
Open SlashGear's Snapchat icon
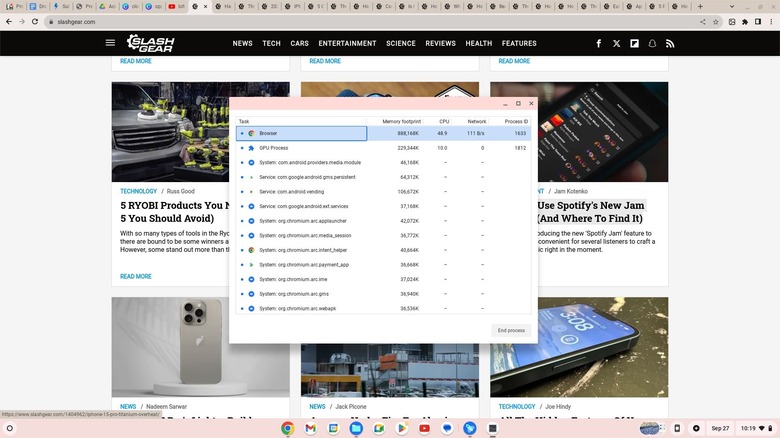tap(652, 43)
